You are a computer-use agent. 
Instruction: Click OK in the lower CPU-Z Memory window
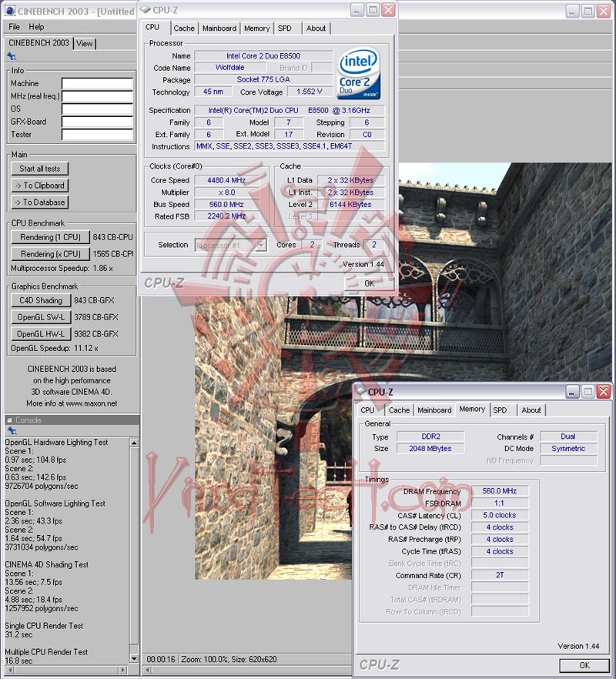point(584,665)
